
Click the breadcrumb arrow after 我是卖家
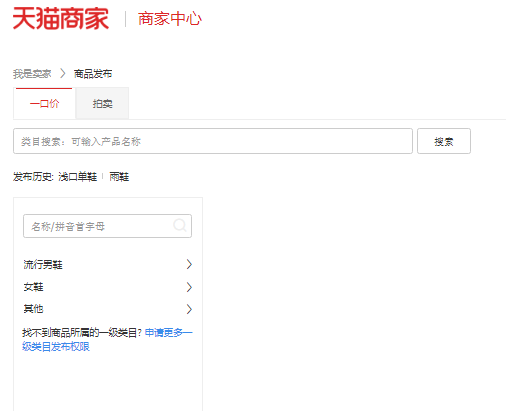click(63, 74)
